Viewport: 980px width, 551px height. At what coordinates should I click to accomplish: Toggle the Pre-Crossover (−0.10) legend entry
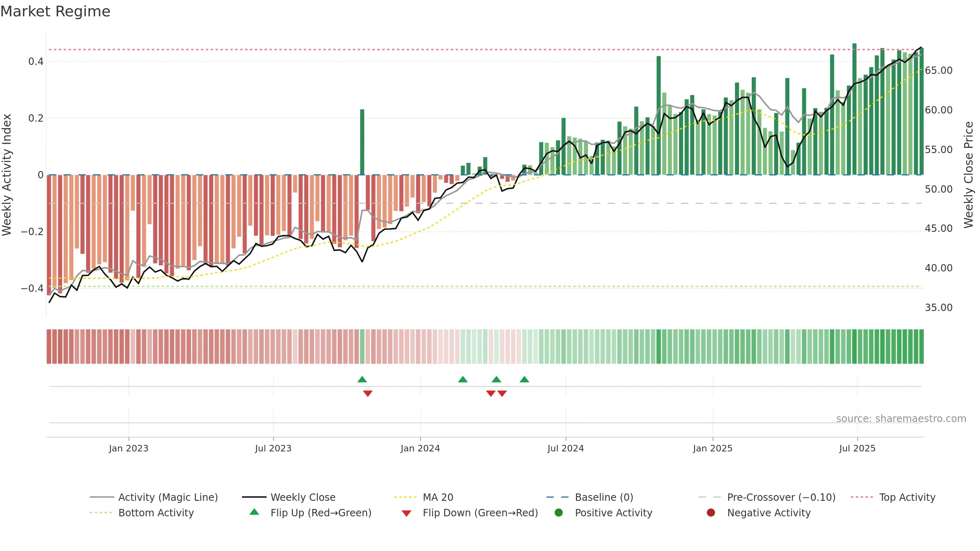point(767,497)
